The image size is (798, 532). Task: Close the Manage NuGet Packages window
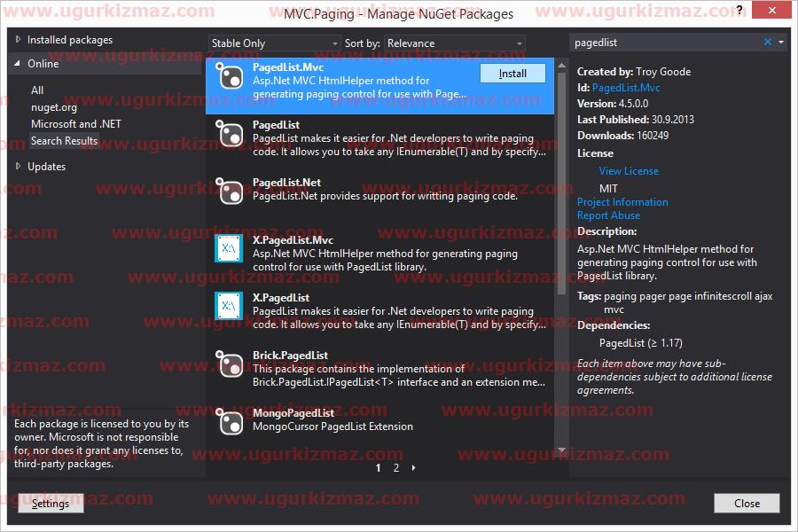[771, 10]
